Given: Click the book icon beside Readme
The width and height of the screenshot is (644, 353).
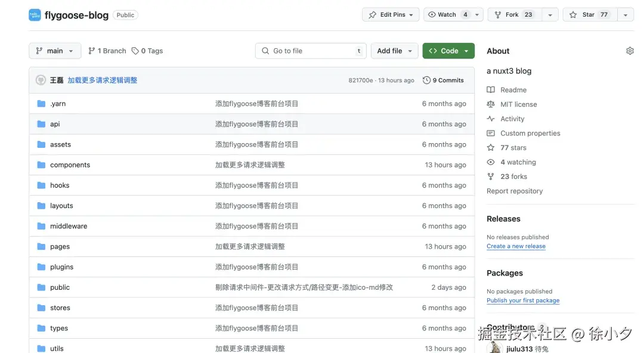Looking at the screenshot, I should (490, 89).
